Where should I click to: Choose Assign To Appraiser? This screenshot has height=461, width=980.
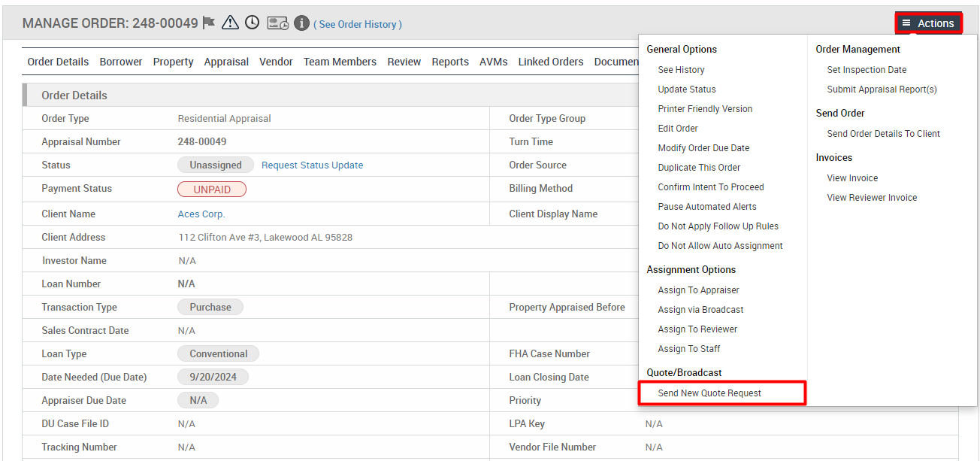tap(698, 290)
